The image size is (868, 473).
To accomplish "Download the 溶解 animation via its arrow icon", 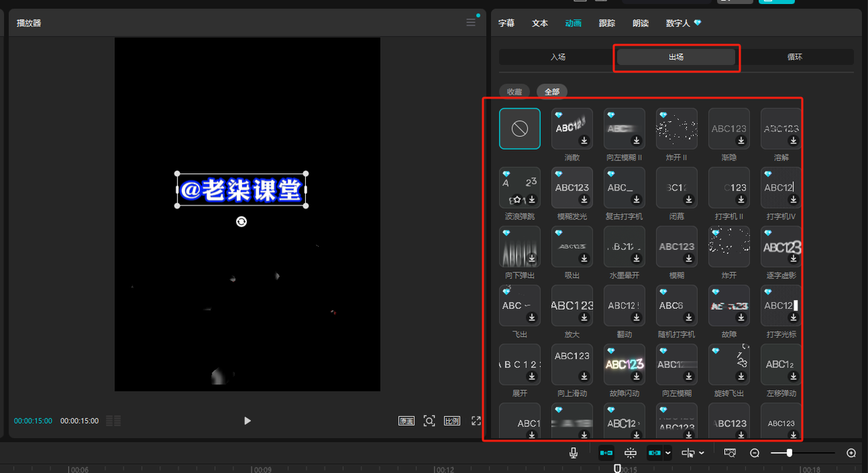I will point(793,141).
